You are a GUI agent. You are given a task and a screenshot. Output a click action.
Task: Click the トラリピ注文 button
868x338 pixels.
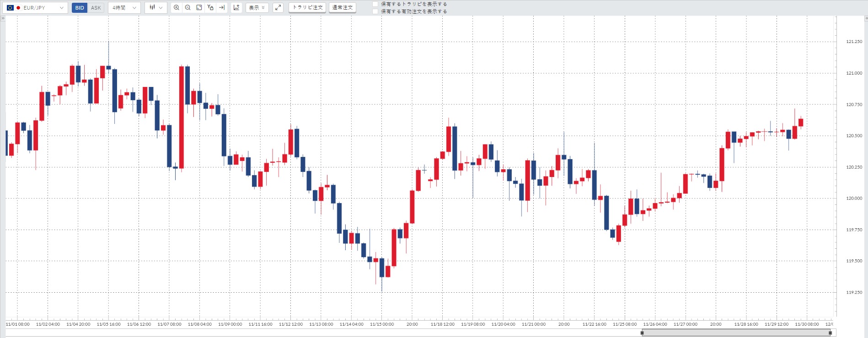tap(307, 8)
